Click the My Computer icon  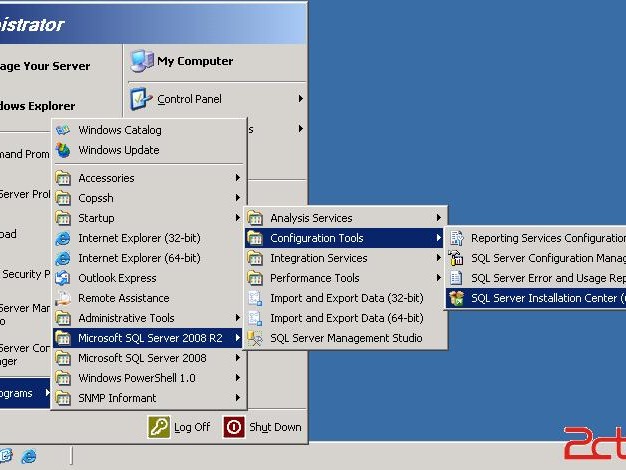(x=142, y=61)
